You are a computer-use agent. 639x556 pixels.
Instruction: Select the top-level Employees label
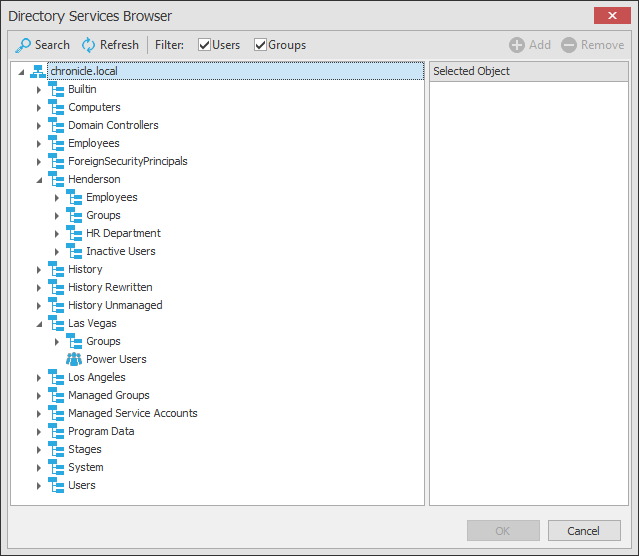coord(94,143)
